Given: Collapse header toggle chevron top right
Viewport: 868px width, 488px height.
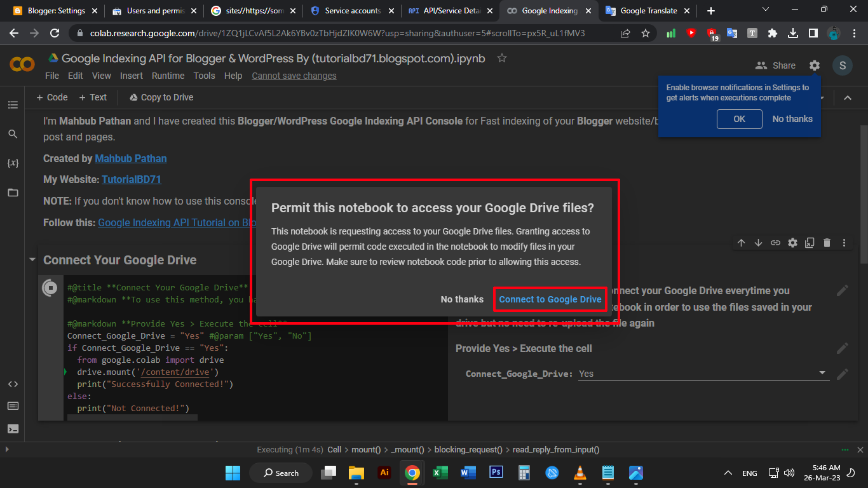Looking at the screenshot, I should 847,97.
